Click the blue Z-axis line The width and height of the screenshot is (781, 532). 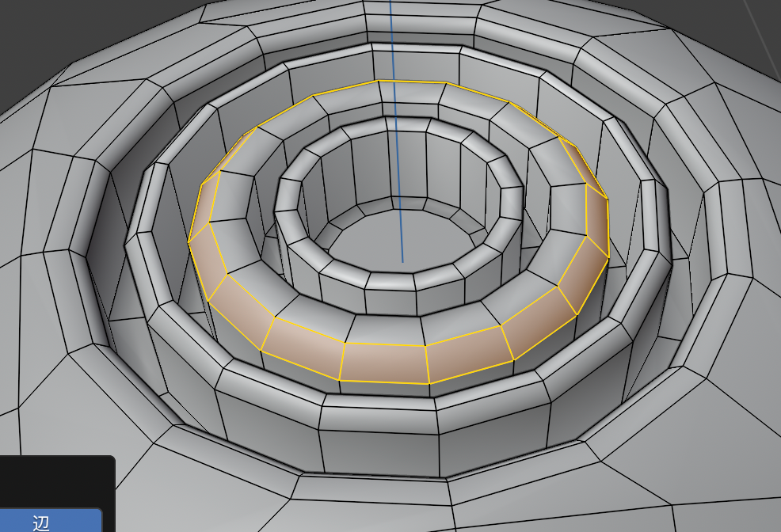(x=395, y=95)
